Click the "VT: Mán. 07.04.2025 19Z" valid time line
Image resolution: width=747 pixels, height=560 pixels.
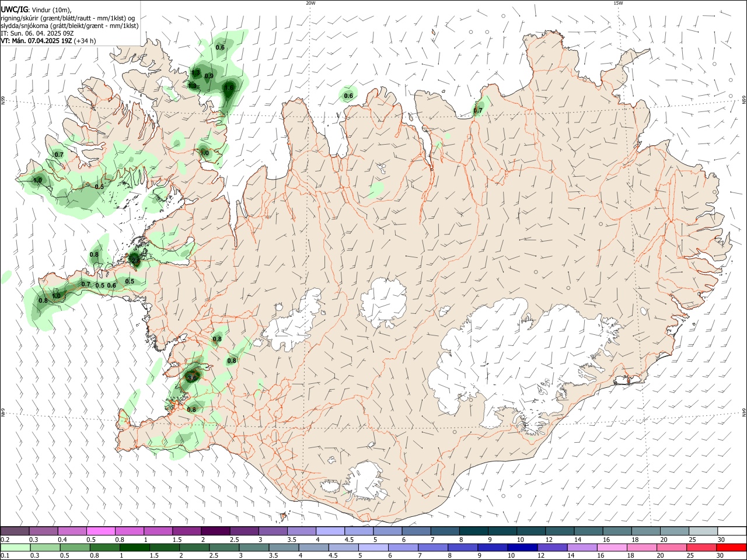[36, 41]
